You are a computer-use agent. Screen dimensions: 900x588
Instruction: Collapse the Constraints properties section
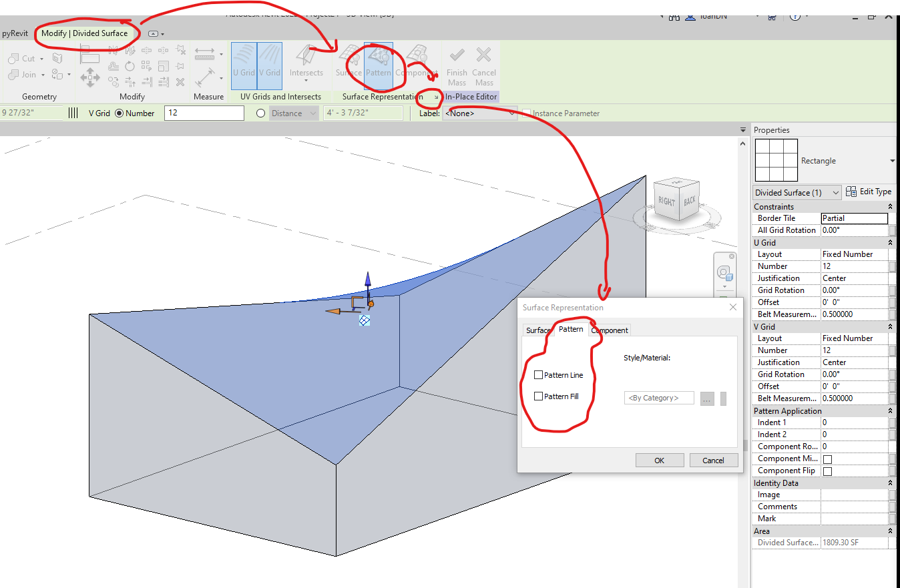click(x=890, y=207)
